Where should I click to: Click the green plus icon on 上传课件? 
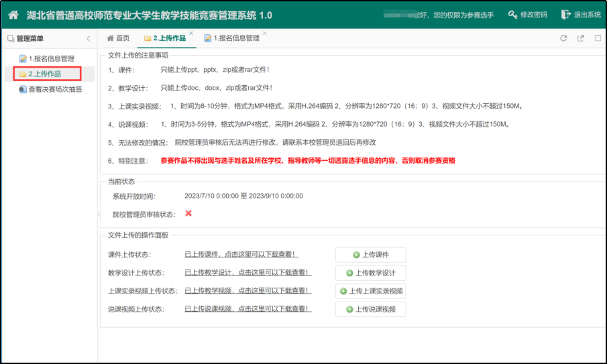point(356,255)
